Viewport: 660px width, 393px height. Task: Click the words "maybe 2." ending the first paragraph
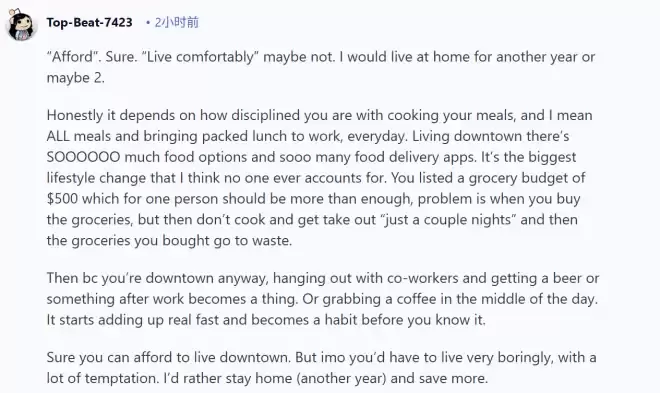75,78
